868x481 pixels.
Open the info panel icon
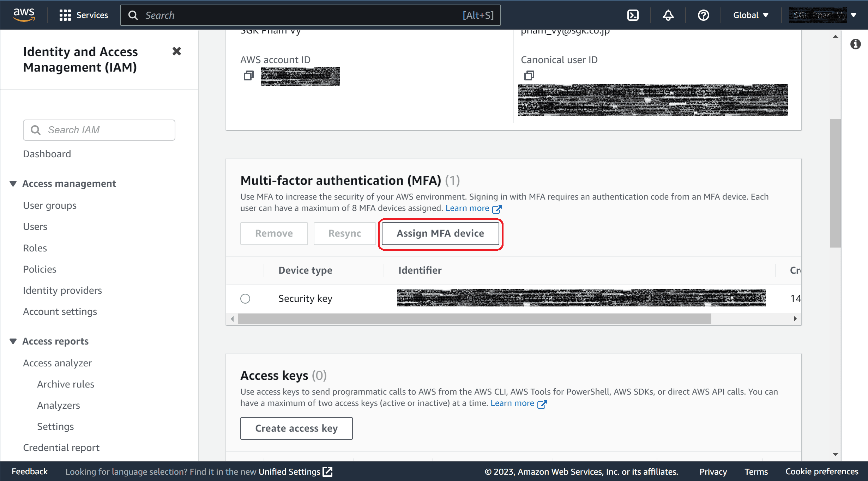(855, 44)
